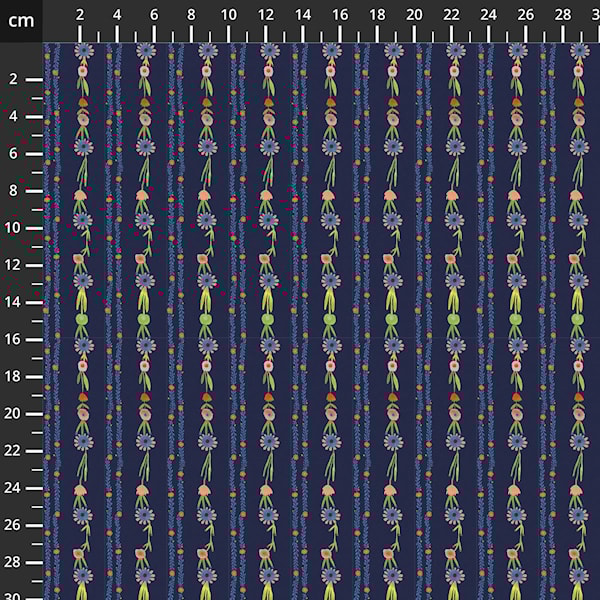The width and height of the screenshot is (600, 600).
Task: Select the "2" mark on vertical ruler
Action: [13, 79]
